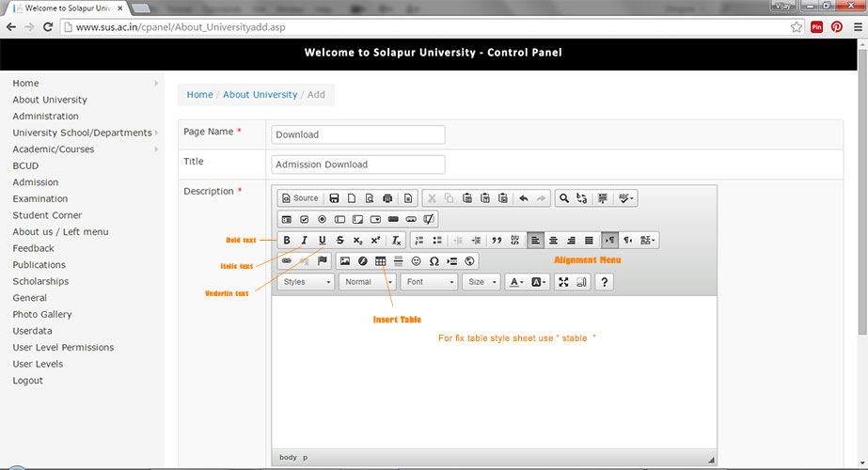Insert an IFrame with globe icon
868x470 pixels.
[469, 260]
